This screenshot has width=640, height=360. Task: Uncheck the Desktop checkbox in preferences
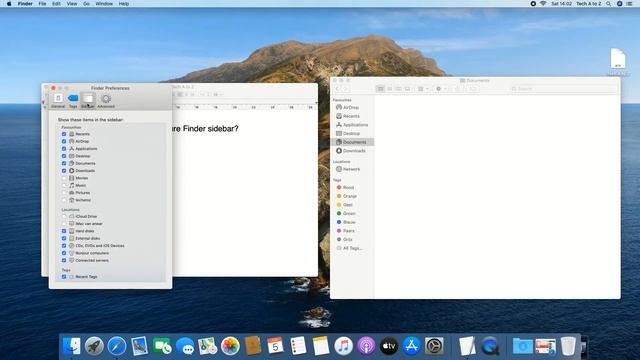point(64,156)
